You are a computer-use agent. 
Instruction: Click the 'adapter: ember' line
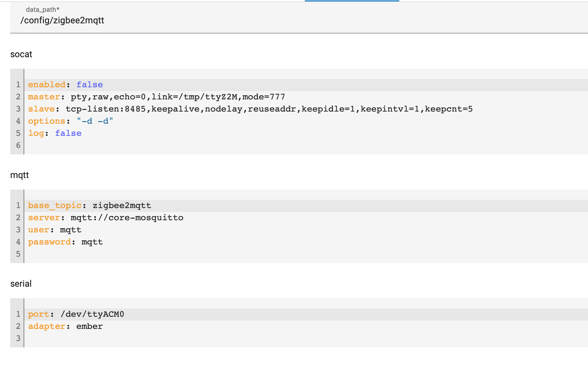pyautogui.click(x=306, y=326)
